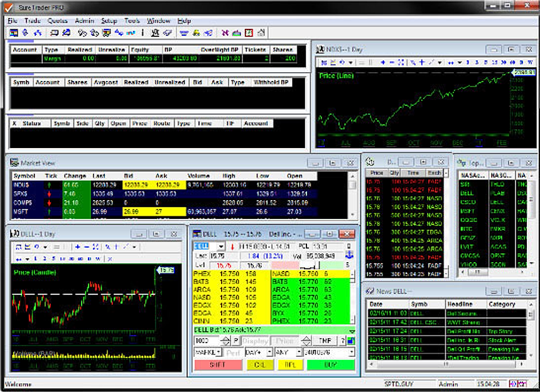Screen dimensions: 540x392
Task: Click the News DELL horizontal scrollbar
Action: pos(446,364)
